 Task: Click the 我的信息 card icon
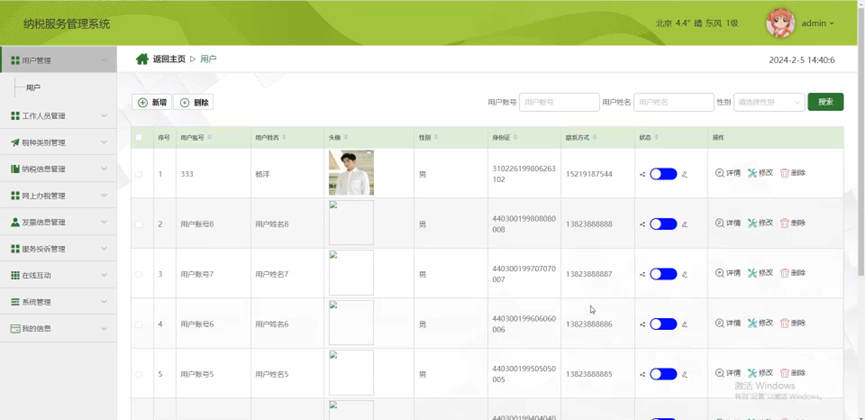15,328
